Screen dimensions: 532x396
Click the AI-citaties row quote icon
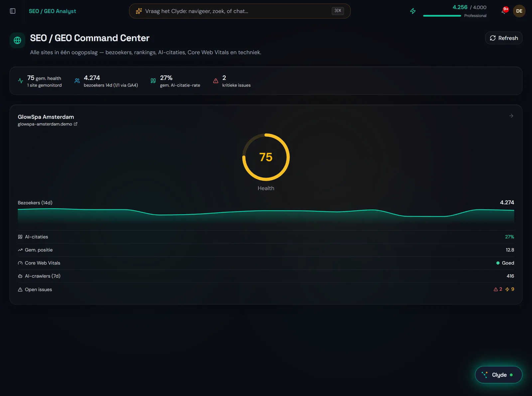tap(20, 237)
